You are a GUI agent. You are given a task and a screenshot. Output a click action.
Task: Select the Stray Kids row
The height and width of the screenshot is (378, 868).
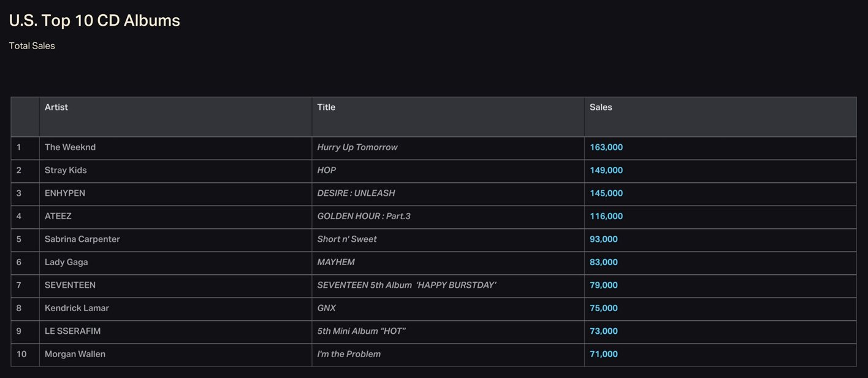coord(433,171)
